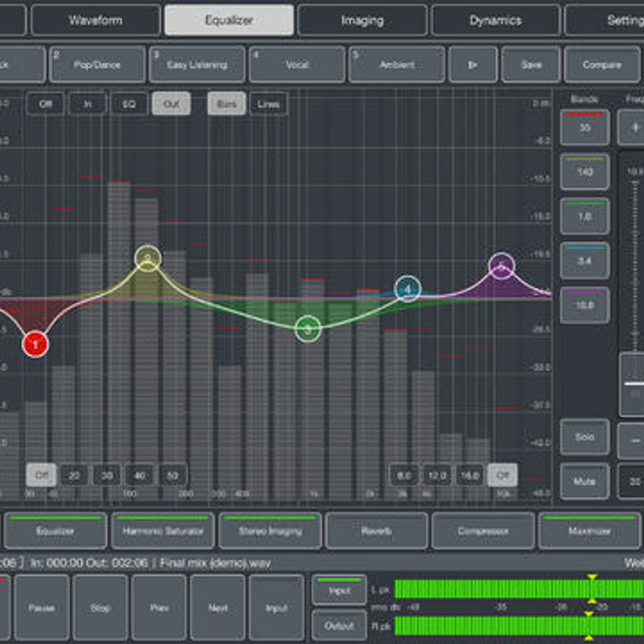Set low-cut filter to 20
644x644 pixels.
click(x=74, y=475)
